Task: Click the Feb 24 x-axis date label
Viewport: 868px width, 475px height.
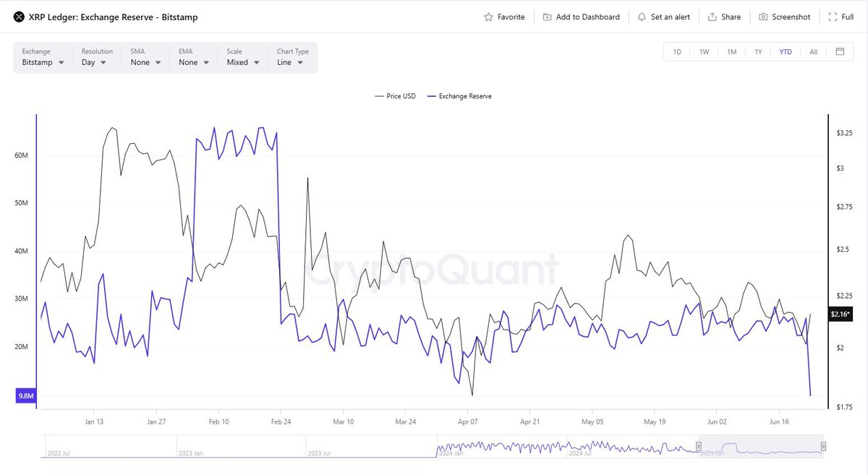Action: pos(281,421)
